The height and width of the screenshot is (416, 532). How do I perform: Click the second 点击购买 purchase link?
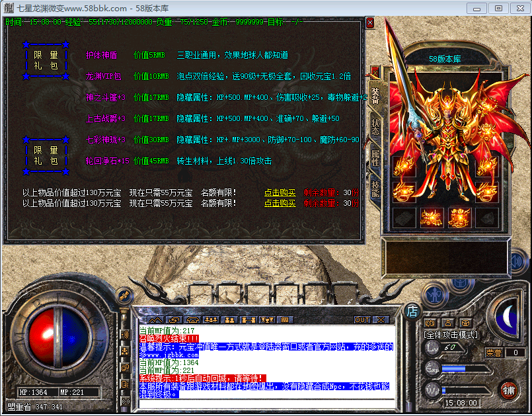tap(280, 203)
